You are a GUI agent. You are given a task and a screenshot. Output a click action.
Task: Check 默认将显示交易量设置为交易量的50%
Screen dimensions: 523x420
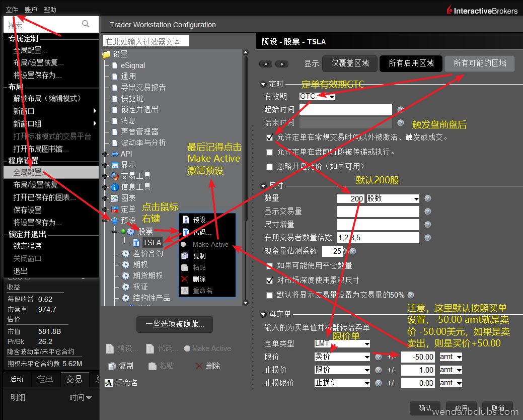(x=270, y=295)
